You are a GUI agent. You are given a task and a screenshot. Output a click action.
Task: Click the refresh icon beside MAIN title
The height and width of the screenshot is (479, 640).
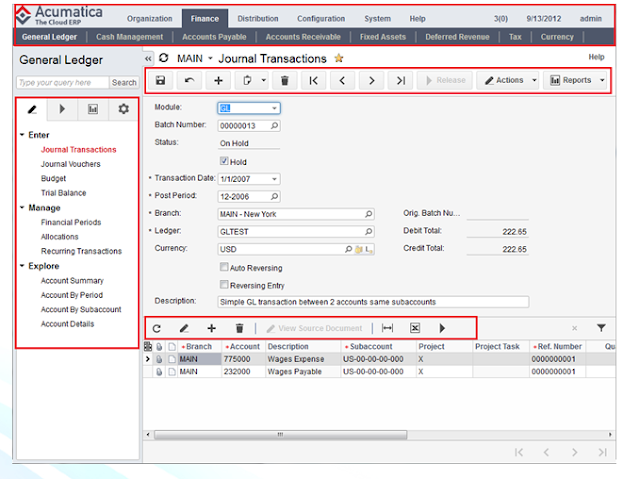pos(164,58)
